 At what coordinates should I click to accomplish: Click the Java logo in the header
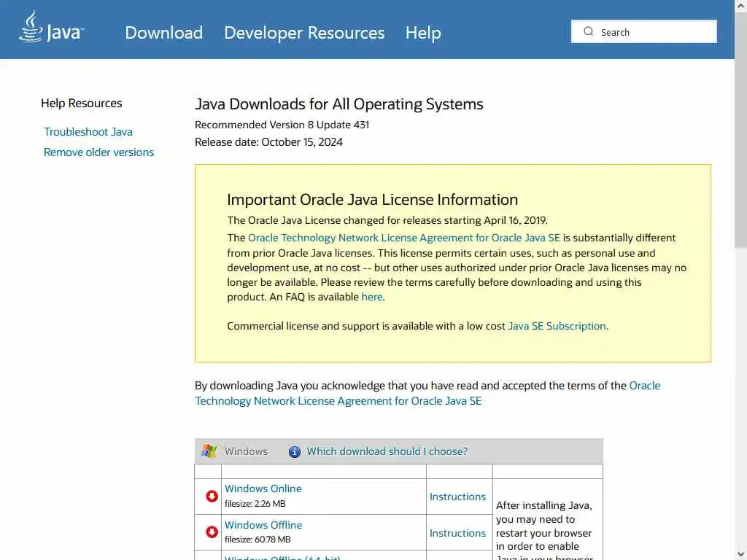click(x=52, y=27)
